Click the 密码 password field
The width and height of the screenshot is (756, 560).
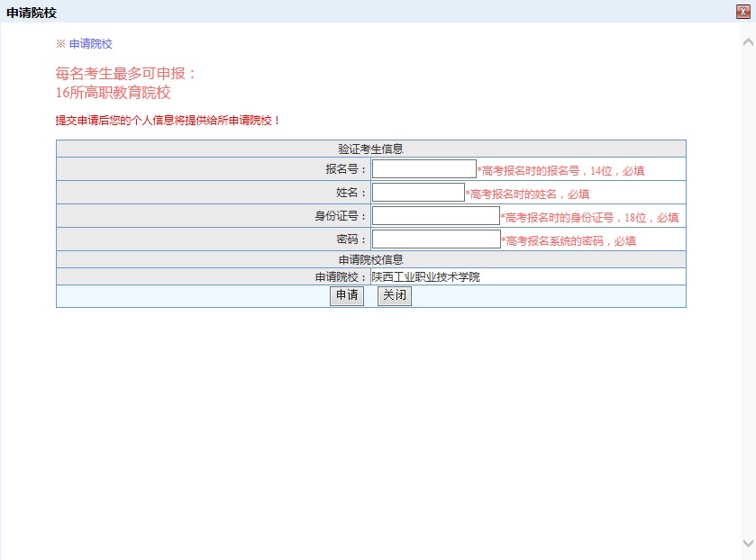(435, 239)
